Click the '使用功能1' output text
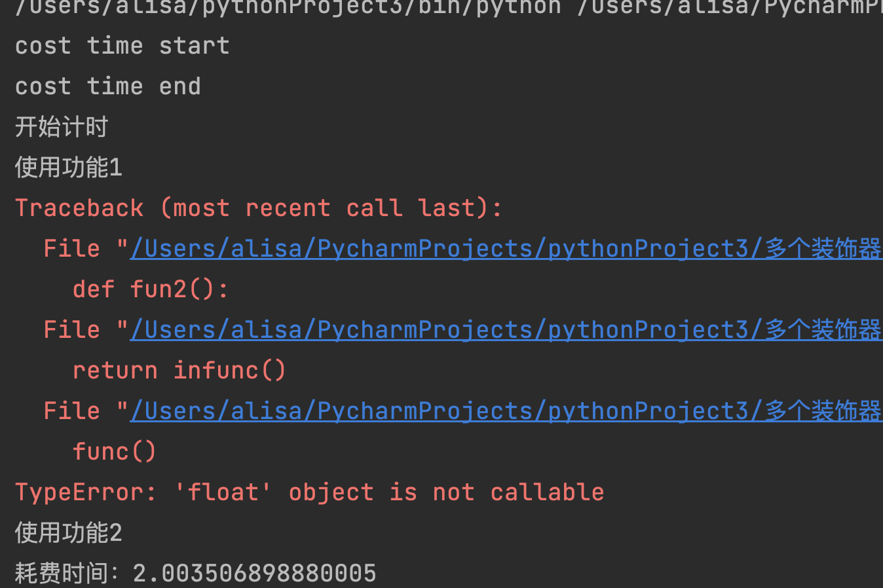Viewport: 883px width, 588px height. coord(69,168)
